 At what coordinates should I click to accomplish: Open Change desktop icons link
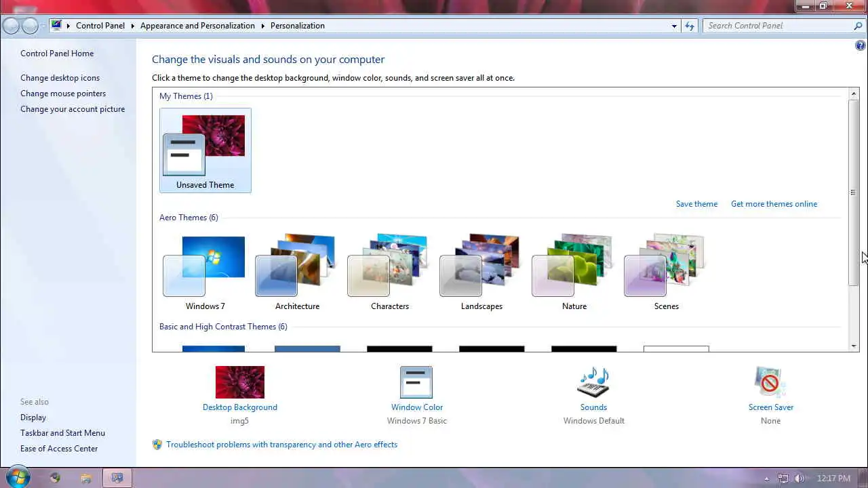60,78
